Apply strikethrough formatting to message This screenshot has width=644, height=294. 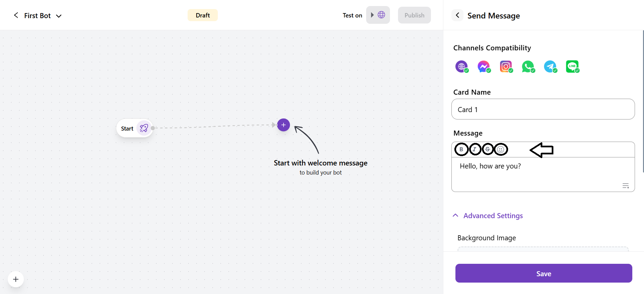[x=488, y=149]
